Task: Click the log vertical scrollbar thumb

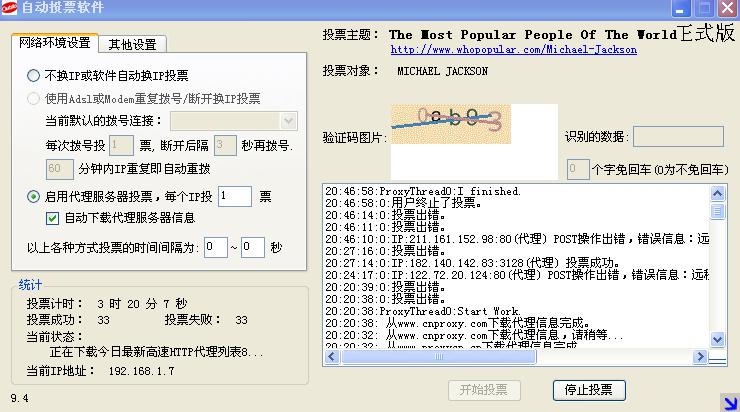Action: click(x=717, y=211)
